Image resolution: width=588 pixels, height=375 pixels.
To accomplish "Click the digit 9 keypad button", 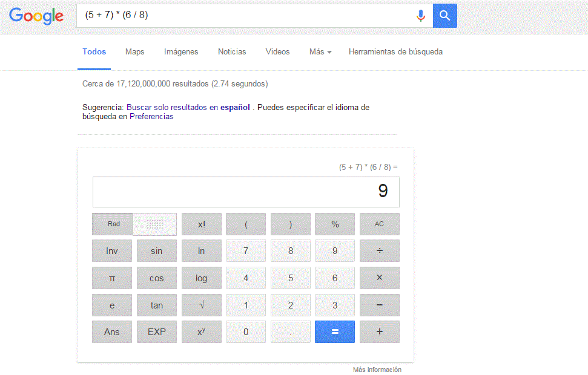I will [335, 250].
